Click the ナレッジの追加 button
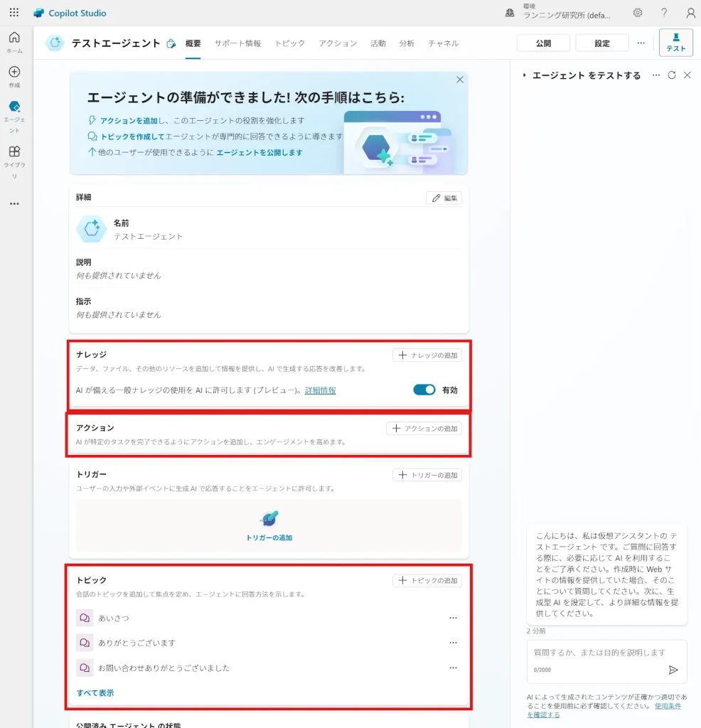The width and height of the screenshot is (701, 728). click(427, 355)
